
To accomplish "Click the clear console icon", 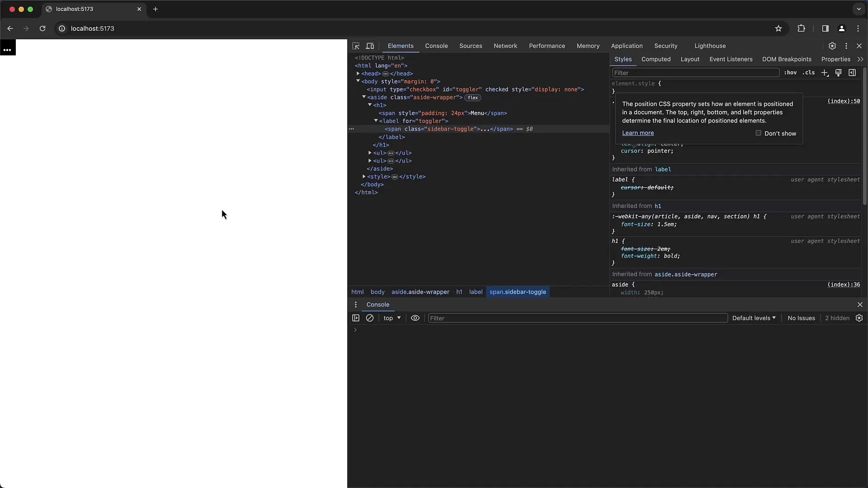I will pyautogui.click(x=370, y=318).
